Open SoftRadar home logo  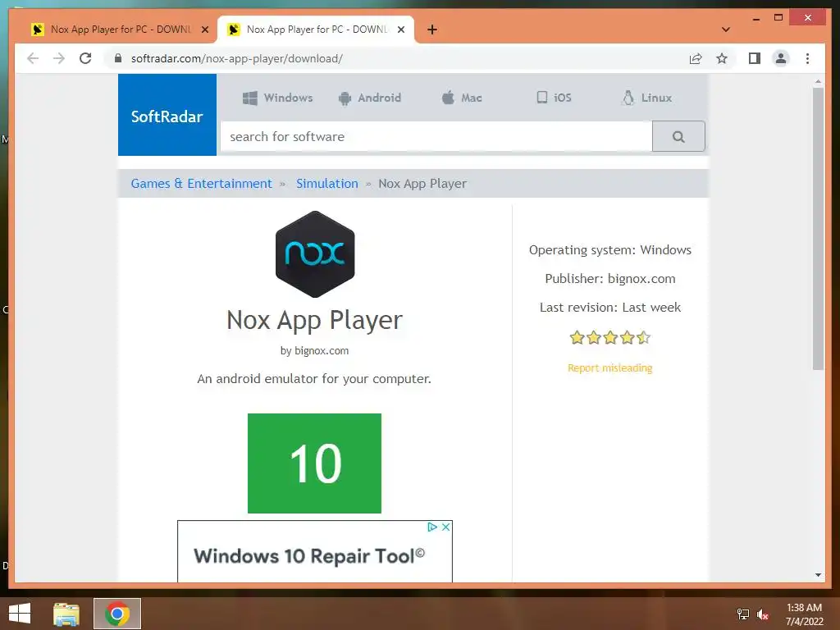[x=167, y=115]
